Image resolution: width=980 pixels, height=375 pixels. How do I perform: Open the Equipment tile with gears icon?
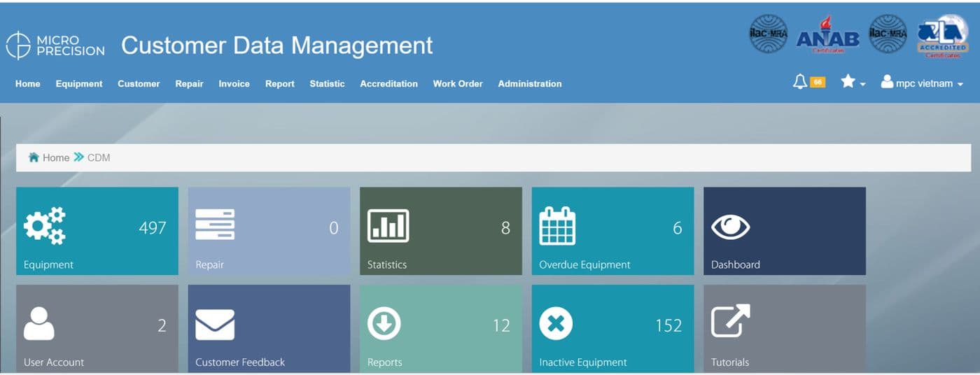click(97, 231)
